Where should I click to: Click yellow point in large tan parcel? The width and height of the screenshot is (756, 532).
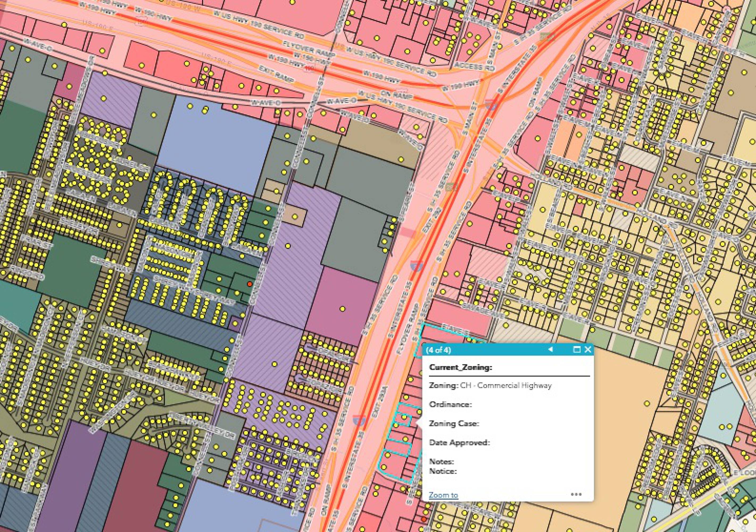[647, 403]
